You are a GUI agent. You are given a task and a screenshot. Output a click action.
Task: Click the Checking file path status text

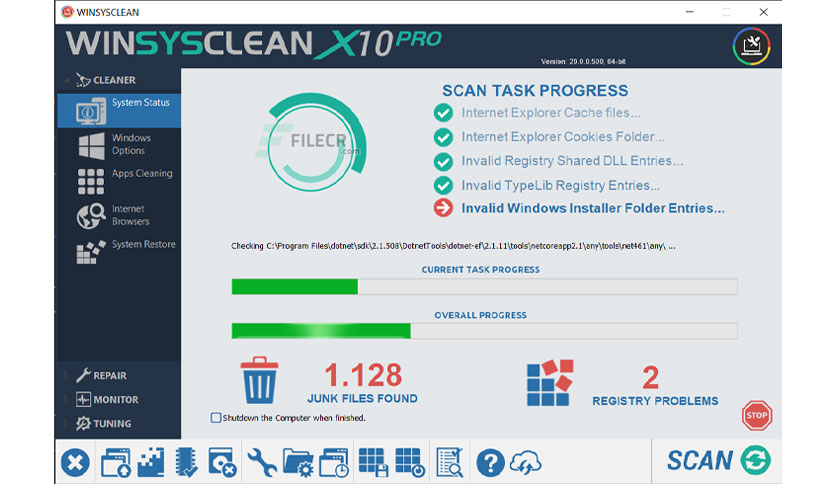point(453,246)
